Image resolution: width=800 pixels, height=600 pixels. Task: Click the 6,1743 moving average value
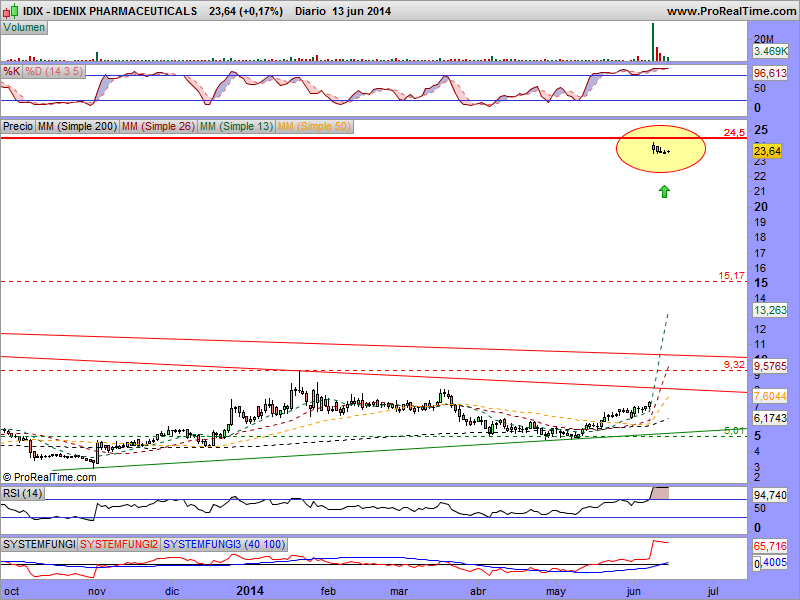[x=770, y=418]
